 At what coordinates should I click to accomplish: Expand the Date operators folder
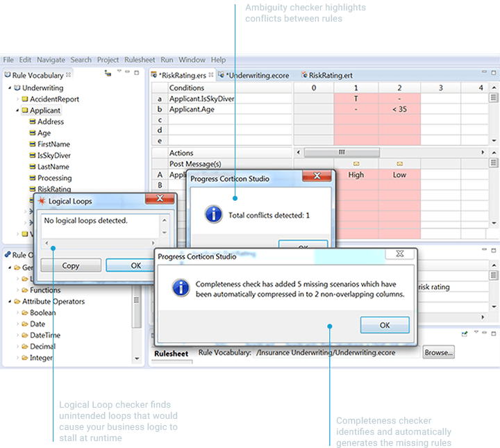pyautogui.click(x=17, y=324)
